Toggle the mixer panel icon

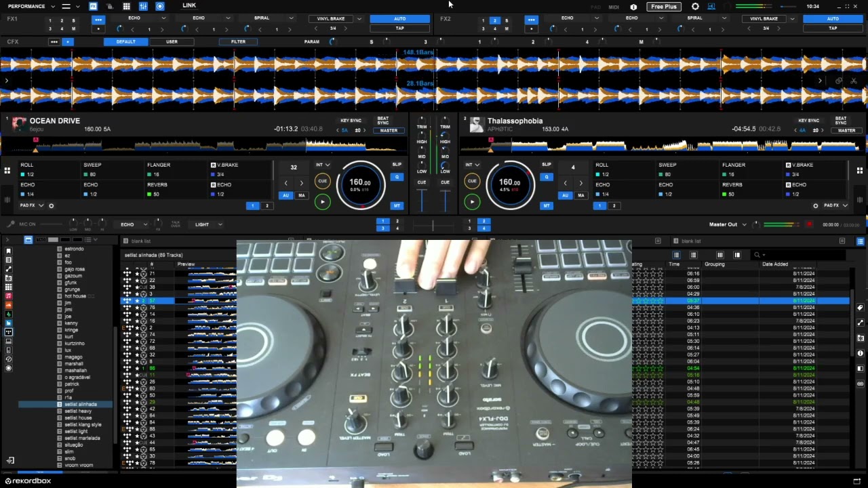[x=143, y=6]
